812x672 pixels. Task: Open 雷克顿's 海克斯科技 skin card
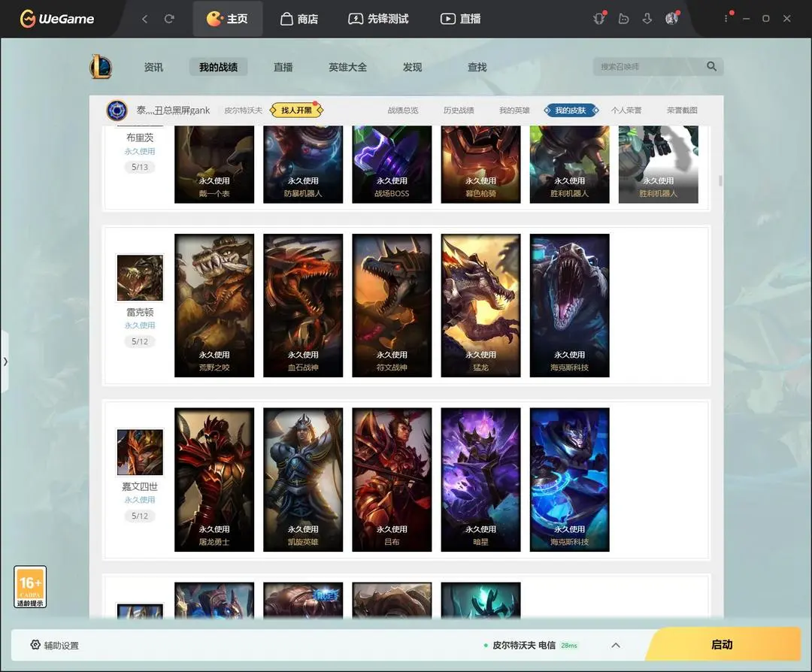[570, 305]
